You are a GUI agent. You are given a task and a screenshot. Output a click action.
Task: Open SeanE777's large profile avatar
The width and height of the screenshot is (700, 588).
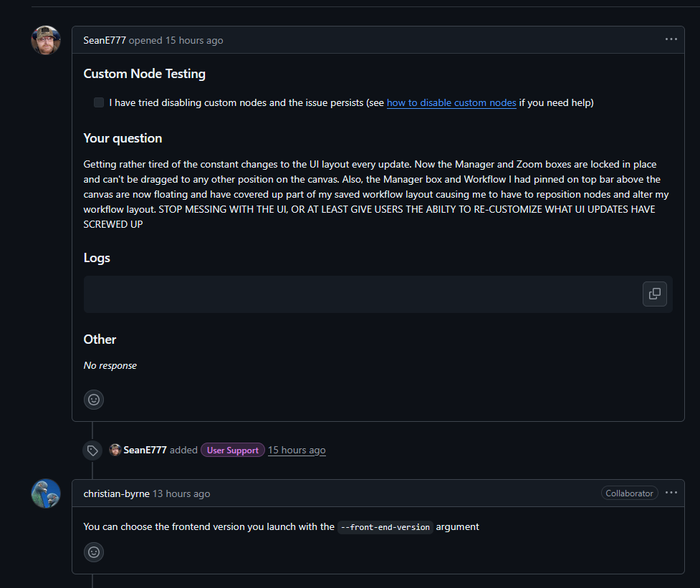tap(46, 41)
